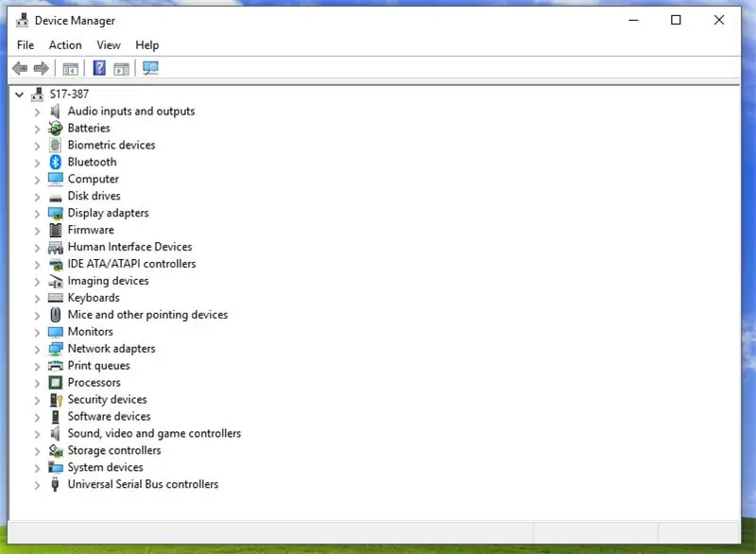This screenshot has height=554, width=756.
Task: Click the Processors chip icon
Action: coord(56,383)
